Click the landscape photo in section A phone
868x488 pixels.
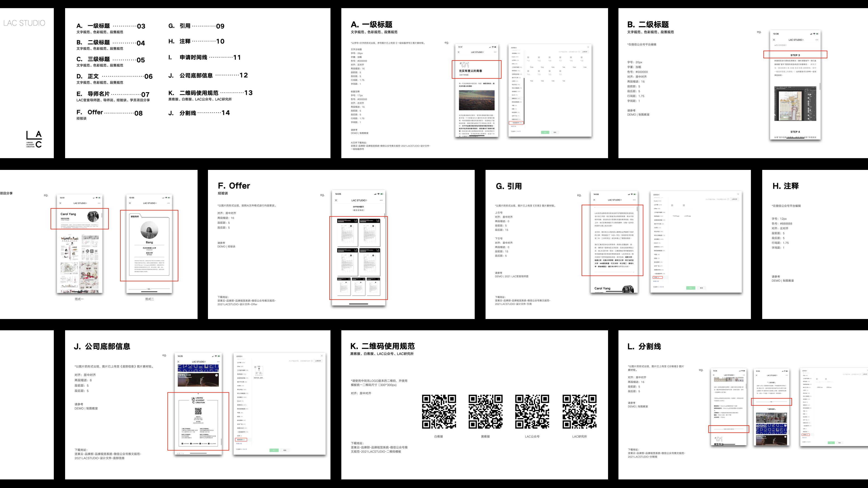476,100
